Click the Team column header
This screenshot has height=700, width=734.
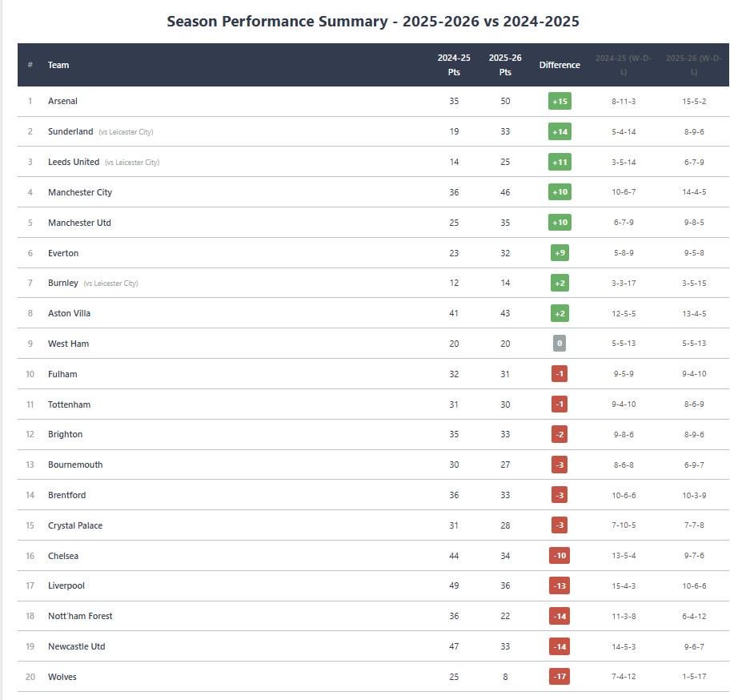point(58,65)
